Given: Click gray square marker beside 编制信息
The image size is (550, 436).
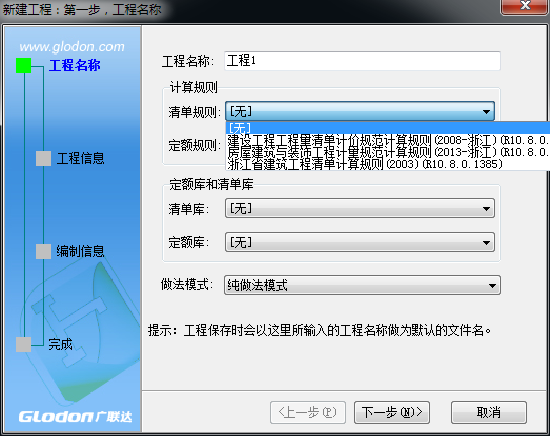Looking at the screenshot, I should tap(43, 251).
